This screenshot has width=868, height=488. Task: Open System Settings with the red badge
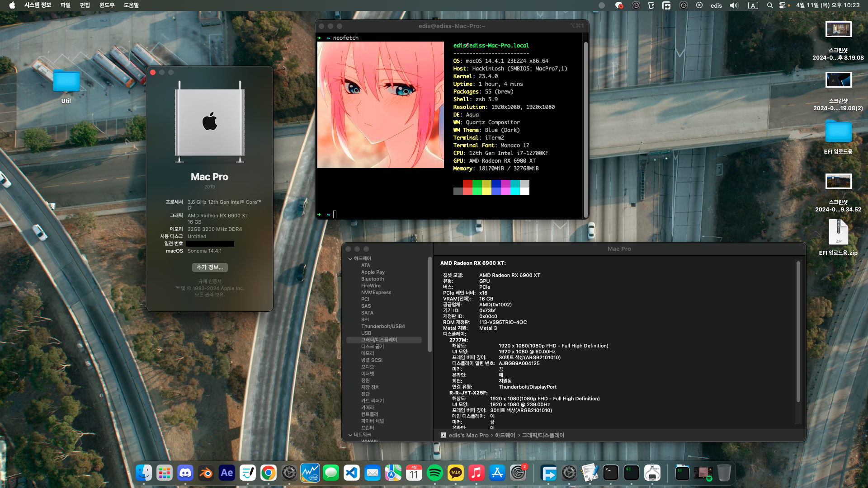518,473
